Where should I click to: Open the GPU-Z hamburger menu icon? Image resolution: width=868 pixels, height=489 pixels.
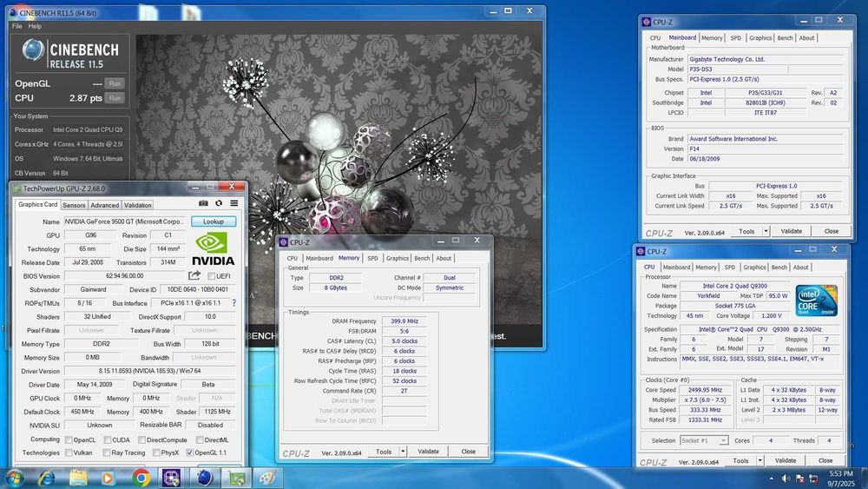(x=234, y=205)
